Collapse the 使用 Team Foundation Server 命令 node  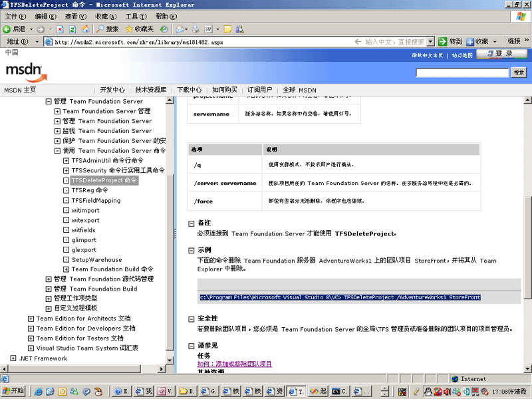pyautogui.click(x=57, y=151)
